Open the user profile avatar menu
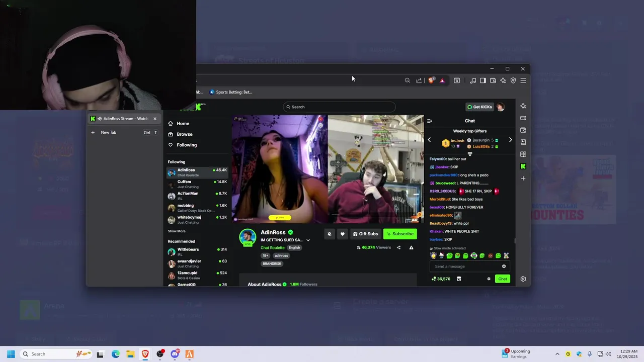Viewport: 644px width, 362px height. [x=500, y=107]
